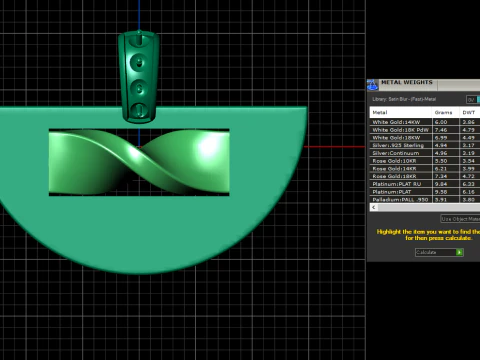Select the Rose Gold:10KR row
The image size is (480, 360).
coord(425,161)
